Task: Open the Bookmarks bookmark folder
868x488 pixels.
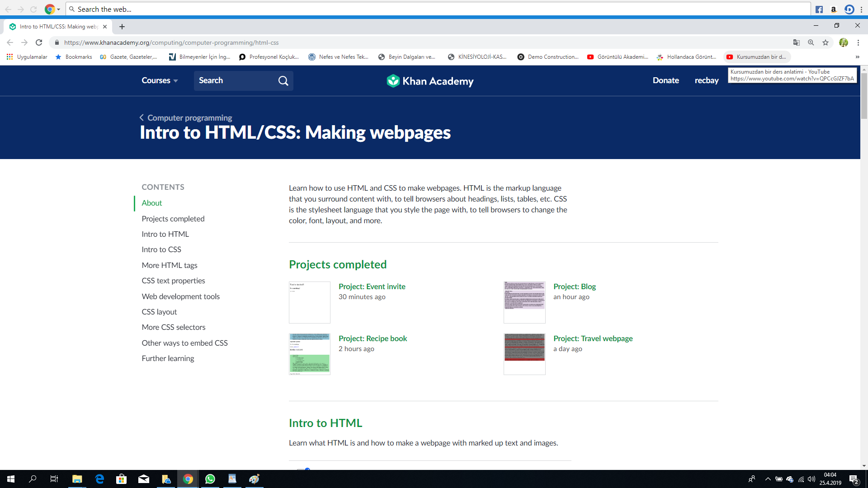Action: 74,57
